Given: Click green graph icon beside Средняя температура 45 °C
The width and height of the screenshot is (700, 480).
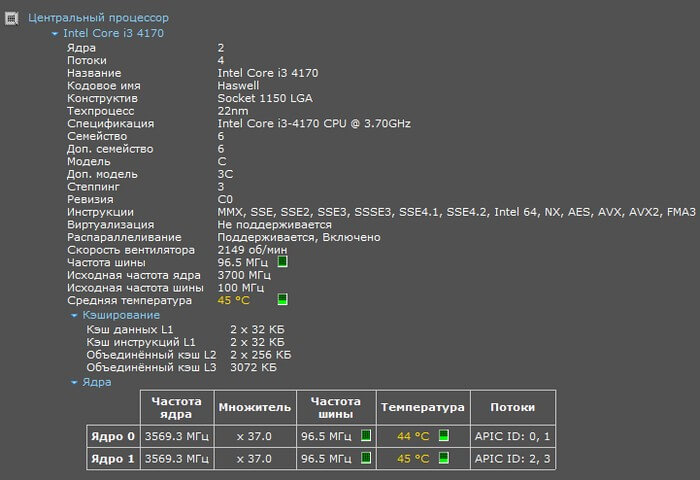Looking at the screenshot, I should [282, 300].
